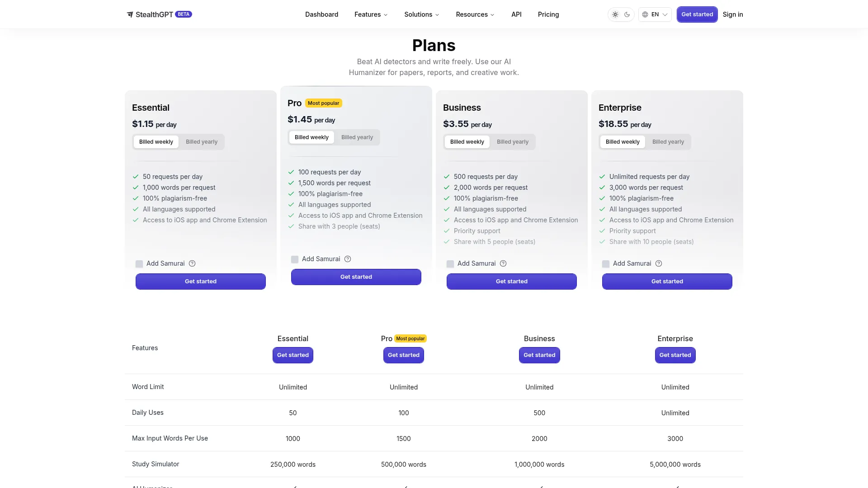The width and height of the screenshot is (868, 488).
Task: Enable dark mode via moon icon
Action: click(627, 14)
